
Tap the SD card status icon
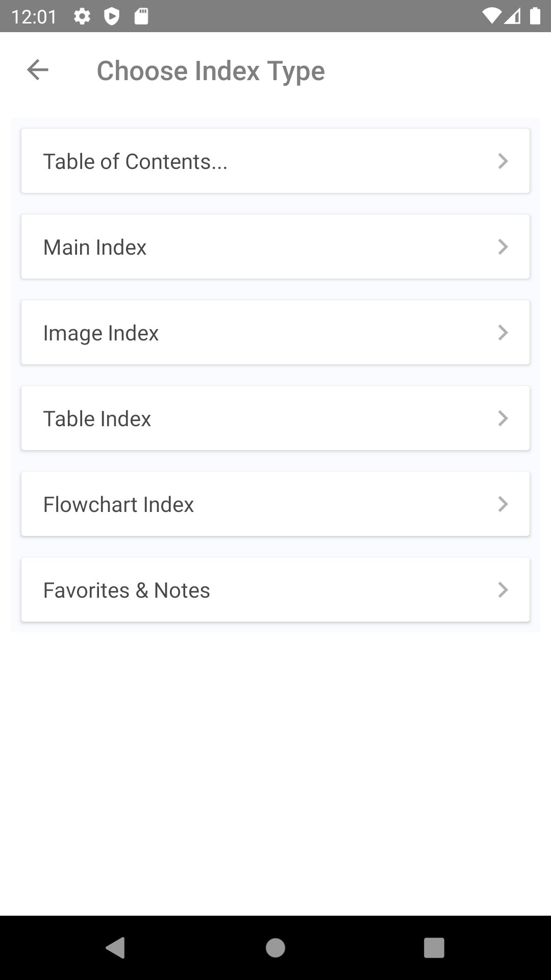(141, 16)
